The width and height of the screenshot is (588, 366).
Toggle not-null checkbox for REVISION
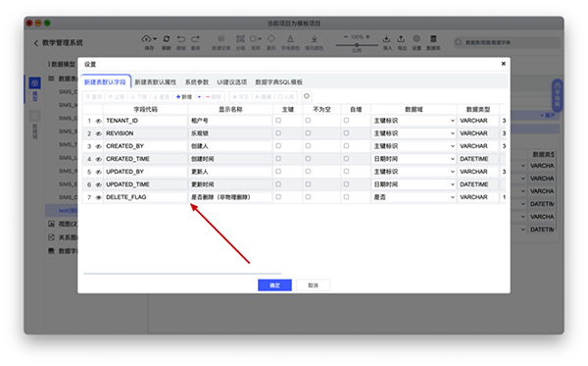click(308, 133)
